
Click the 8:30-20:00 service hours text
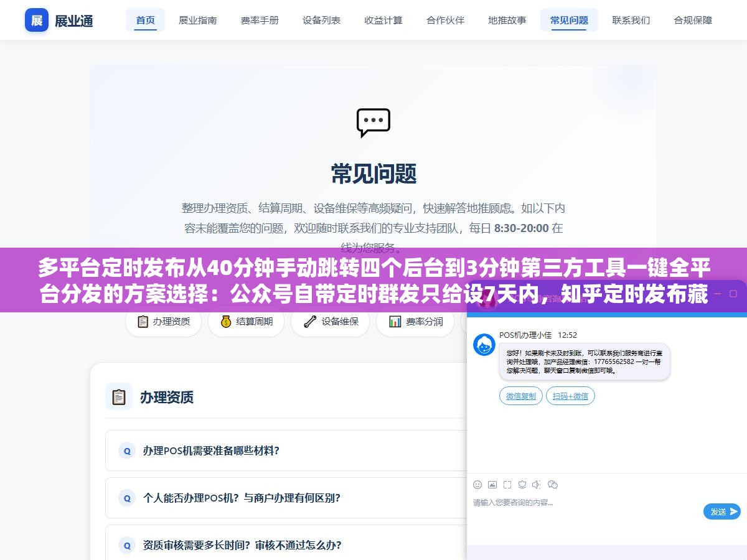click(x=522, y=228)
